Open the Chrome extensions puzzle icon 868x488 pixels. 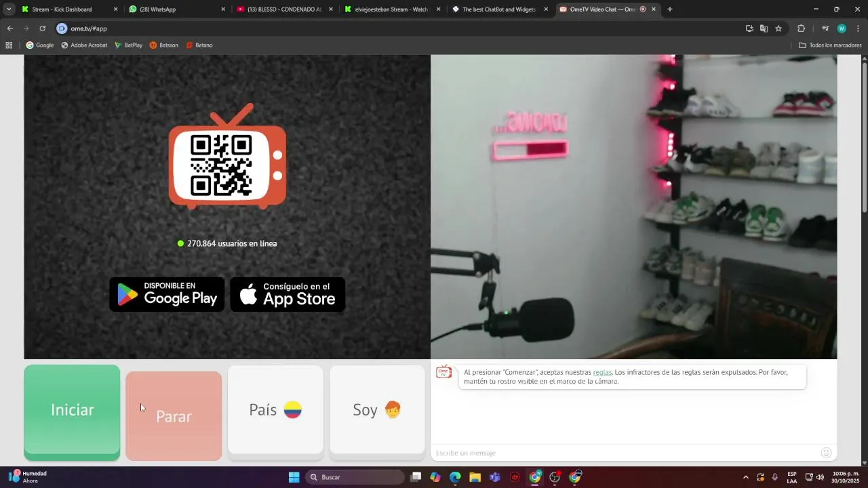click(x=801, y=28)
